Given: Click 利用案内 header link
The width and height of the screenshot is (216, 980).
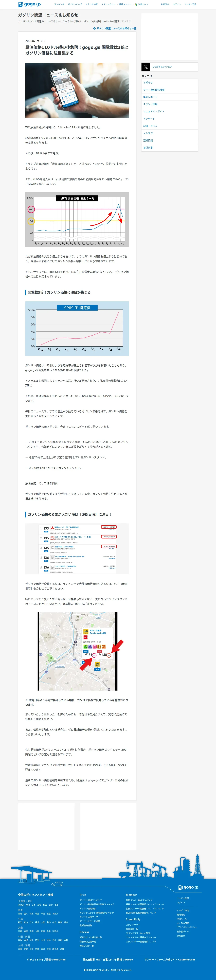Looking at the screenshot, I should (165, 4).
